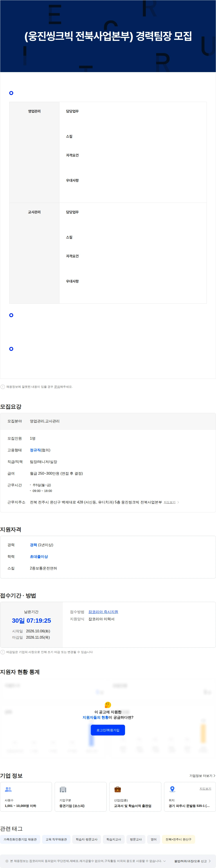
Task: Open 지도보기 in company location card
Action: 205,788
